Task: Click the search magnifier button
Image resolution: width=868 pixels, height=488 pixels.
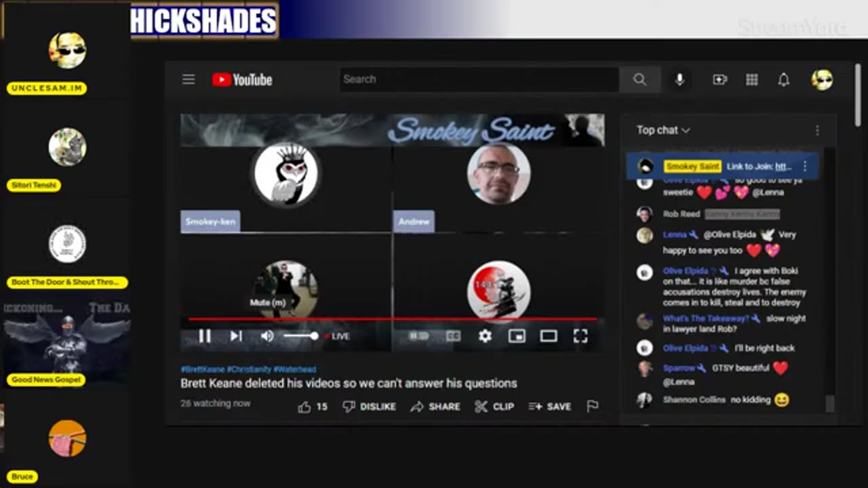Action: pyautogui.click(x=639, y=79)
